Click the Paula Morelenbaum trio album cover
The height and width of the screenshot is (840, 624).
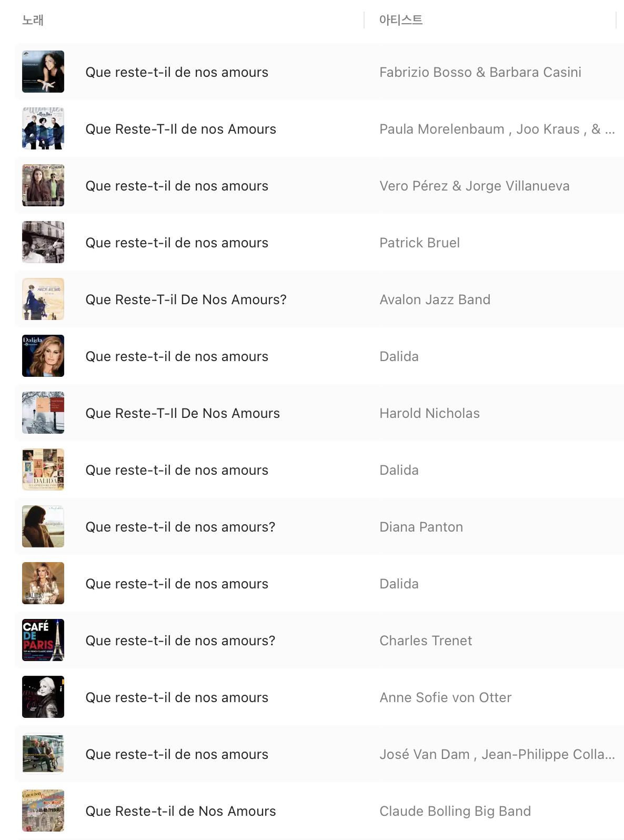point(43,128)
